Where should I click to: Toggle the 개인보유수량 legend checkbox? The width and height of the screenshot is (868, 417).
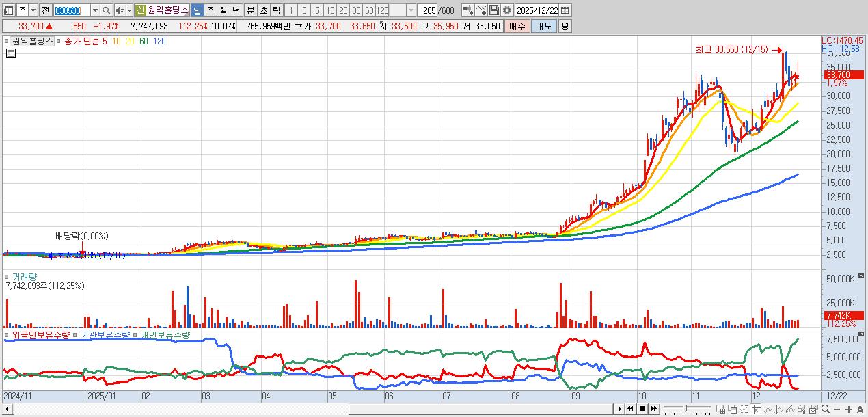137,335
